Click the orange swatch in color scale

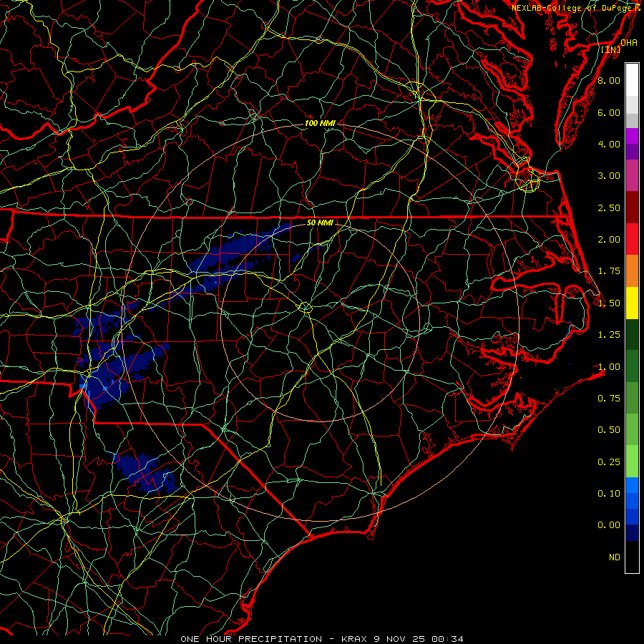[632, 271]
